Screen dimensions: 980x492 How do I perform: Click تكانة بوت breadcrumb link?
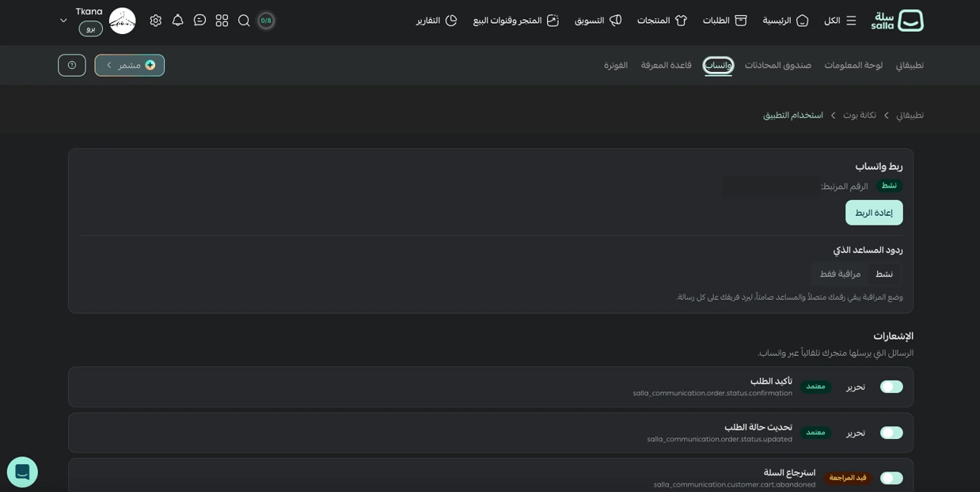click(859, 115)
